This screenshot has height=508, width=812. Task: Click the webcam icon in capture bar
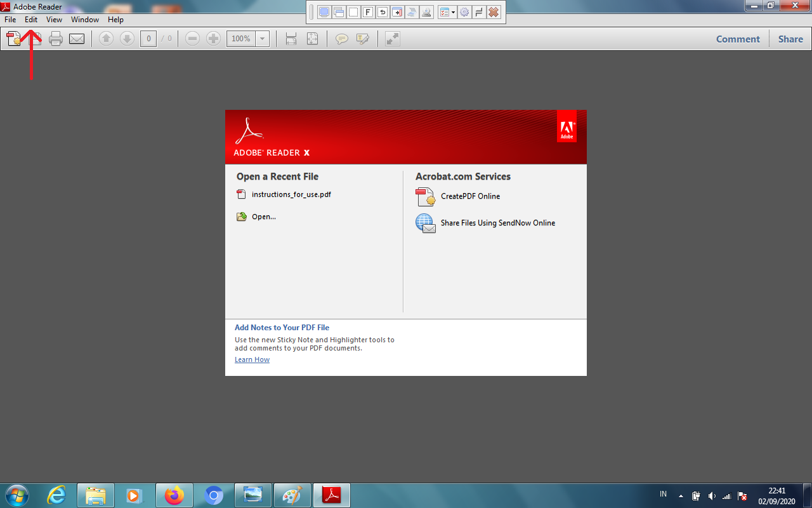(426, 12)
